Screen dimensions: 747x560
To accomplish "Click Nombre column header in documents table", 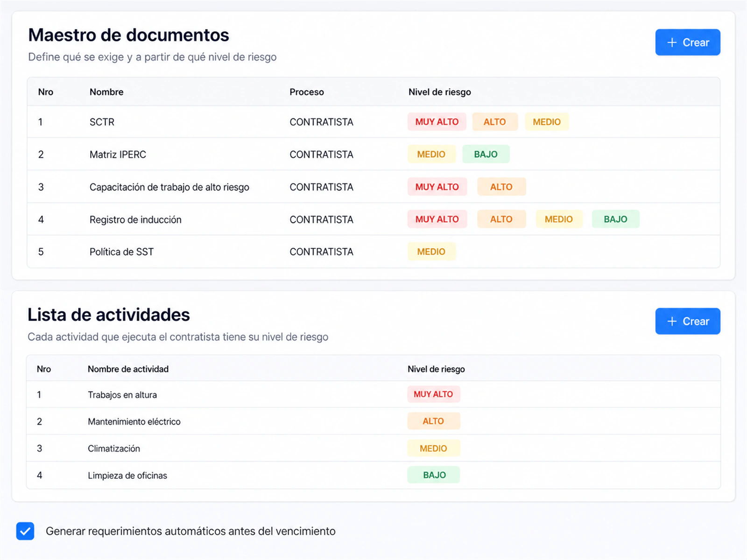I will coord(106,92).
